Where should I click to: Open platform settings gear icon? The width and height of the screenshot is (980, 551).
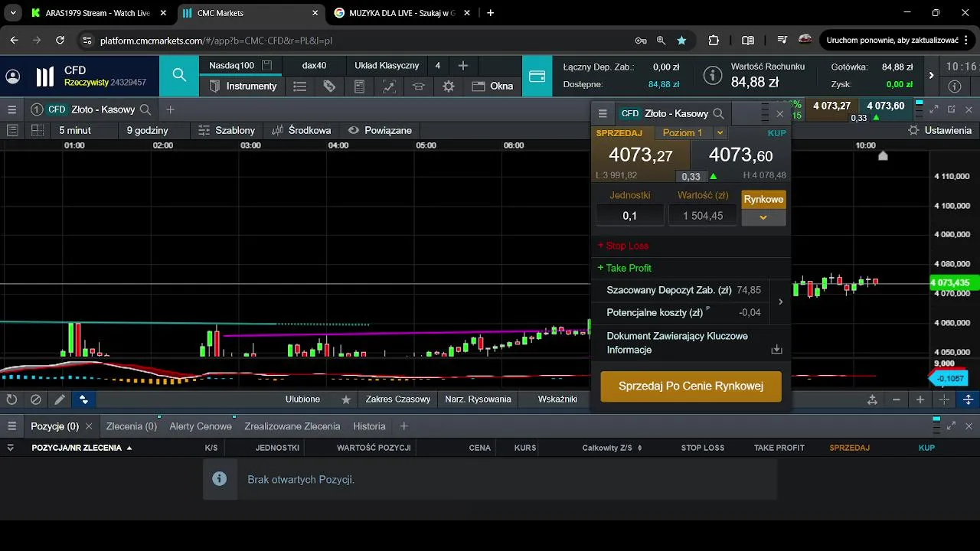click(449, 86)
